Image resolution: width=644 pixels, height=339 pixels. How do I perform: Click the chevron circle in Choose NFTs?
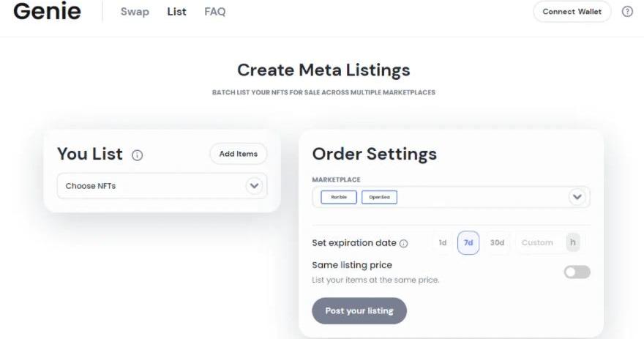(x=254, y=186)
